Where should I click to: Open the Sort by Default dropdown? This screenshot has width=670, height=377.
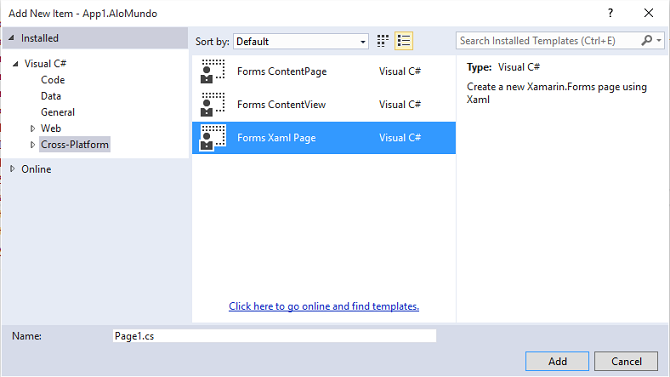coord(301,41)
